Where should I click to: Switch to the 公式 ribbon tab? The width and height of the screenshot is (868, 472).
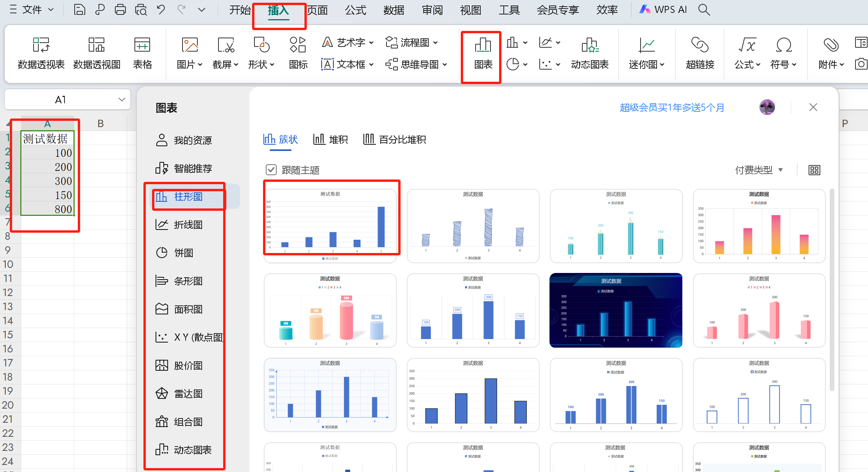pos(355,9)
